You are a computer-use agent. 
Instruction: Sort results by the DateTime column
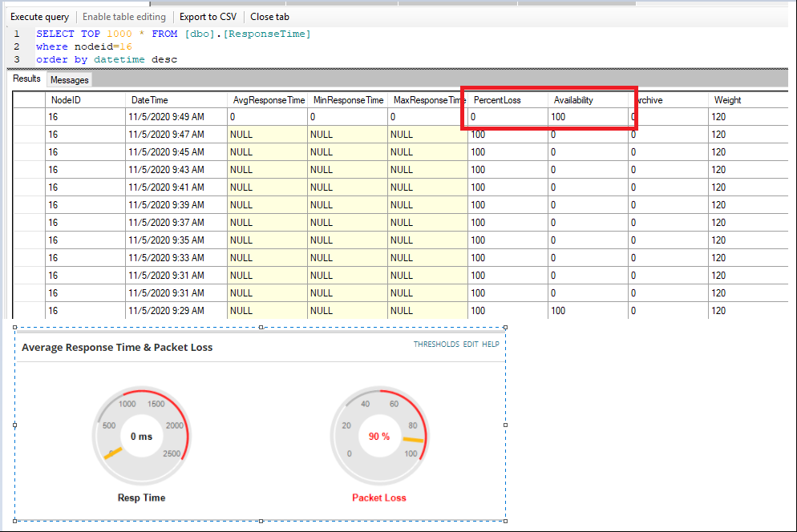click(x=150, y=99)
